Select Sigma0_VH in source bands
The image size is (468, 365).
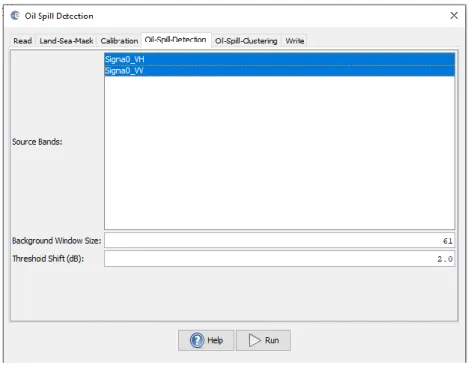[279, 59]
